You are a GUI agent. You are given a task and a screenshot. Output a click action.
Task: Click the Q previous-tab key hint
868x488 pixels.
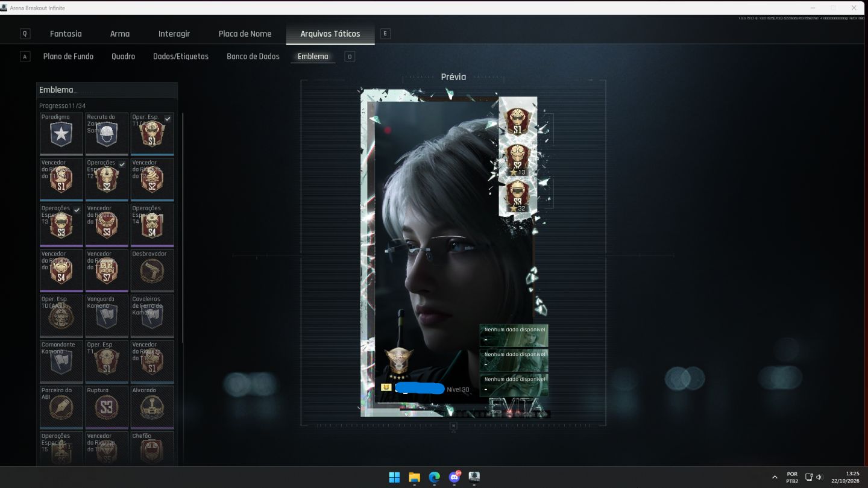pyautogui.click(x=25, y=34)
